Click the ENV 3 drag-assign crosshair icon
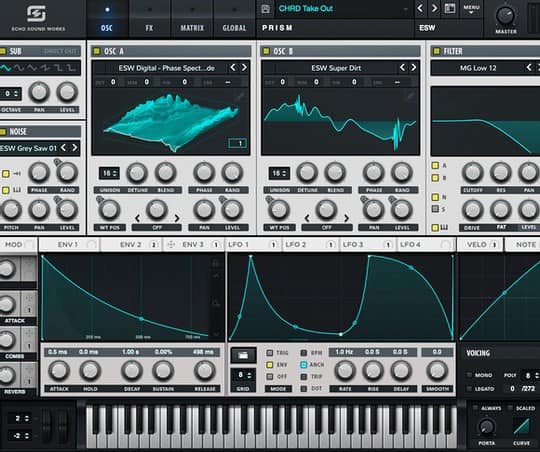540x452 pixels. click(x=171, y=245)
